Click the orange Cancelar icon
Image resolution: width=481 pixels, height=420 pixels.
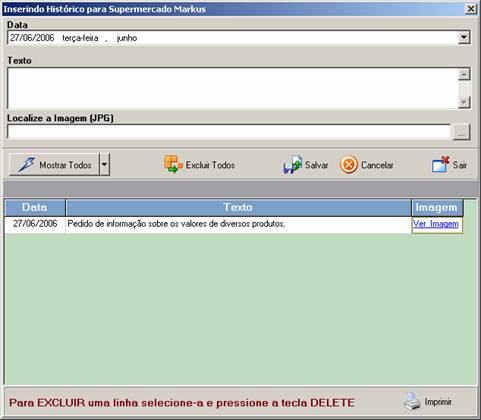[349, 165]
